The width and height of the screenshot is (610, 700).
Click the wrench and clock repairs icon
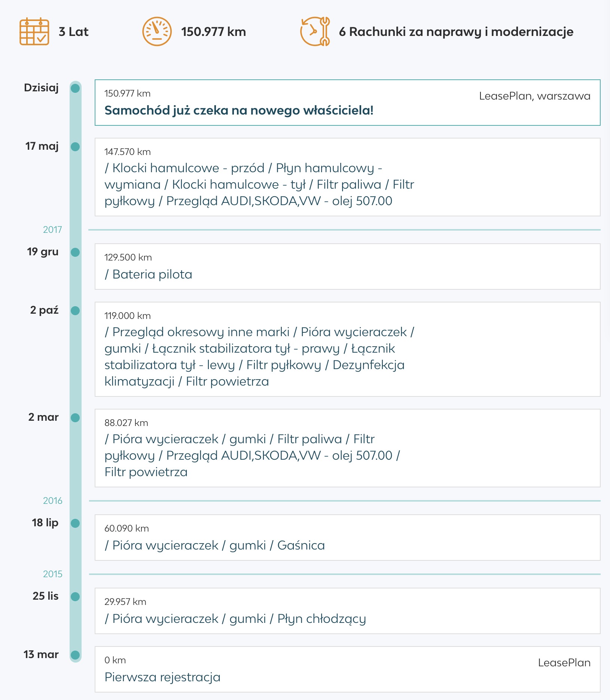tap(315, 31)
